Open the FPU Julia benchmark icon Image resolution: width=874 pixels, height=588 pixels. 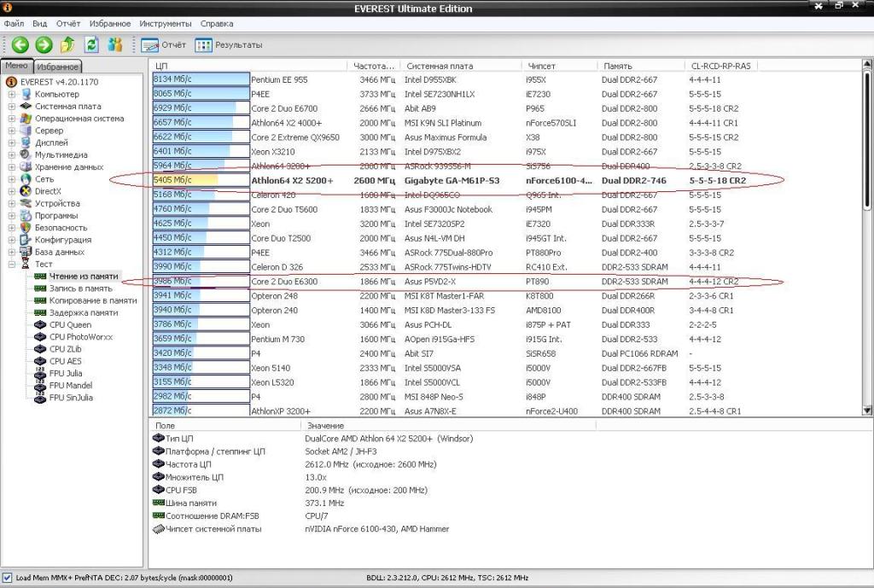pos(40,374)
